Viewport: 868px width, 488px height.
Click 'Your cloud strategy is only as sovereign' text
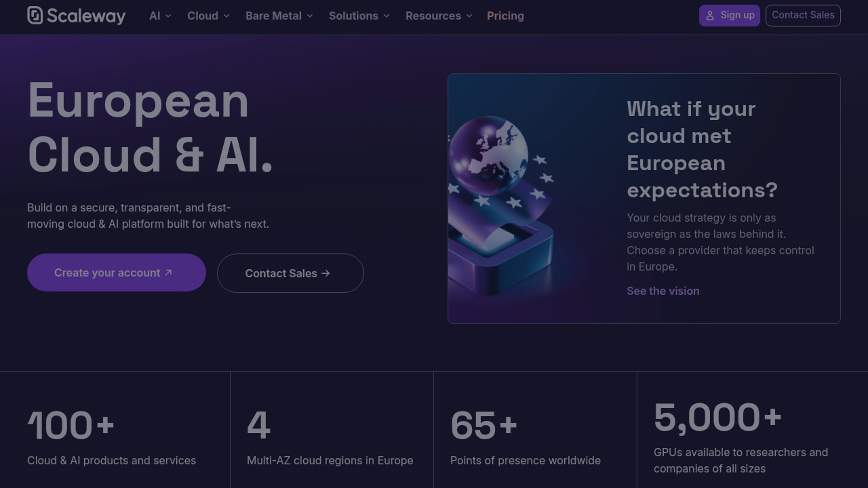pos(720,242)
